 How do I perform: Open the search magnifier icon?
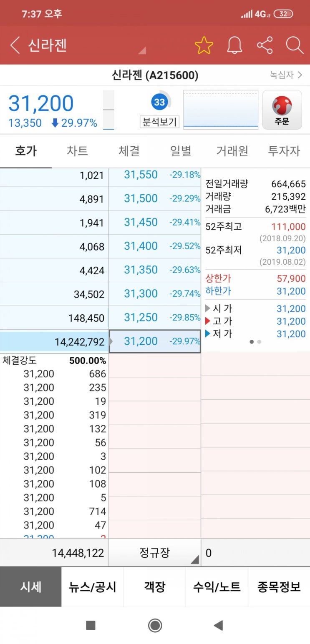(295, 45)
